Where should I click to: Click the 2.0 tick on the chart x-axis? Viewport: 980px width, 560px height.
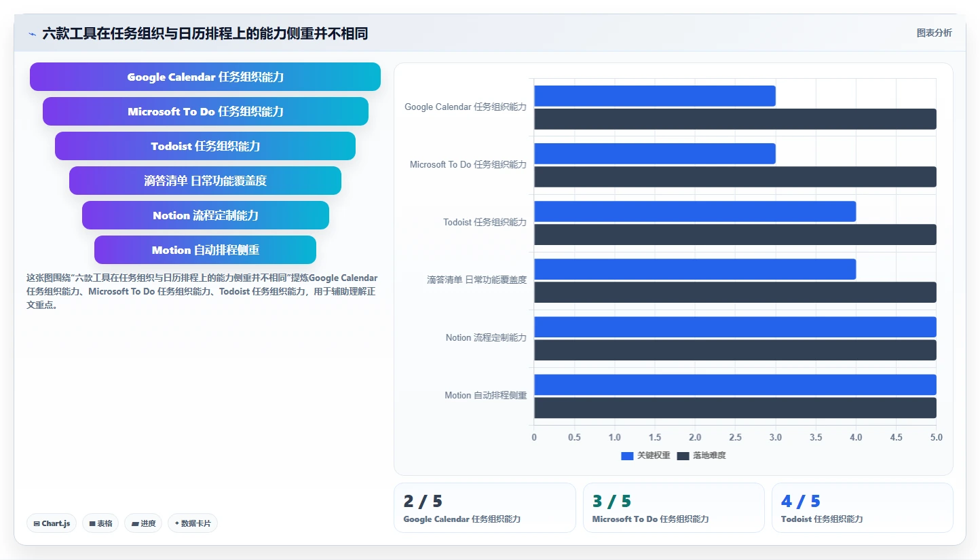[x=695, y=438]
